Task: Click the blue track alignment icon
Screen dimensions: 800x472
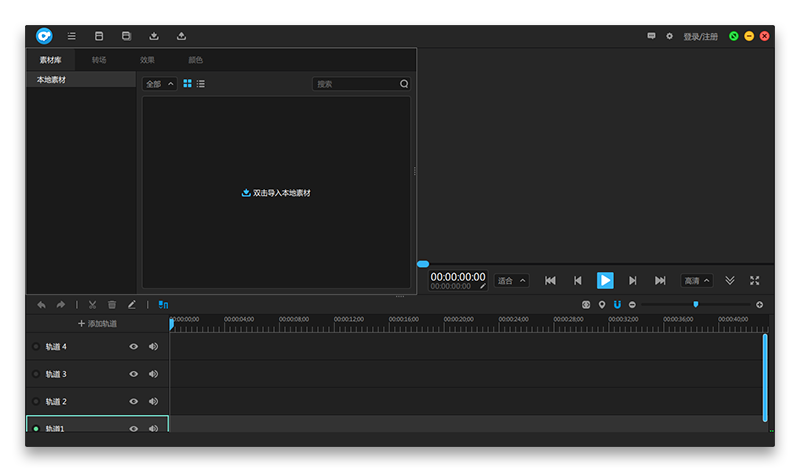Action: [x=163, y=305]
